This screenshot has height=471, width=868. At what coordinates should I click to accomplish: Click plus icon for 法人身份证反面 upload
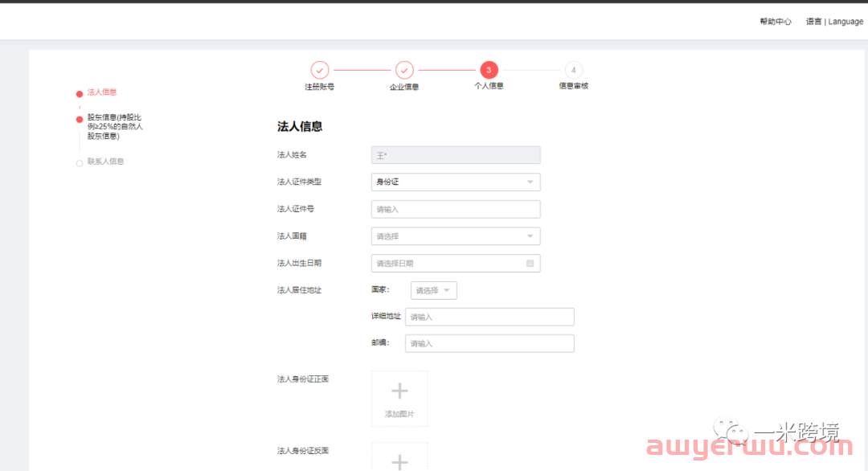click(x=399, y=461)
